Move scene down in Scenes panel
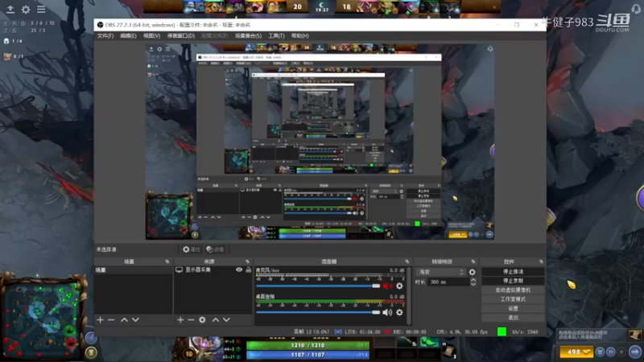Viewport: 644px width, 362px height. (135, 319)
